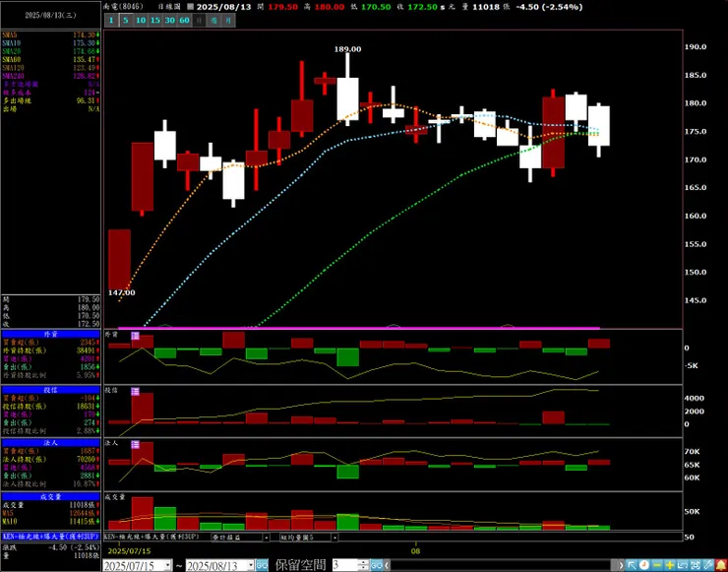The height and width of the screenshot is (572, 728).
Task: Click the 成交量 blue section header
Action: [x=50, y=497]
